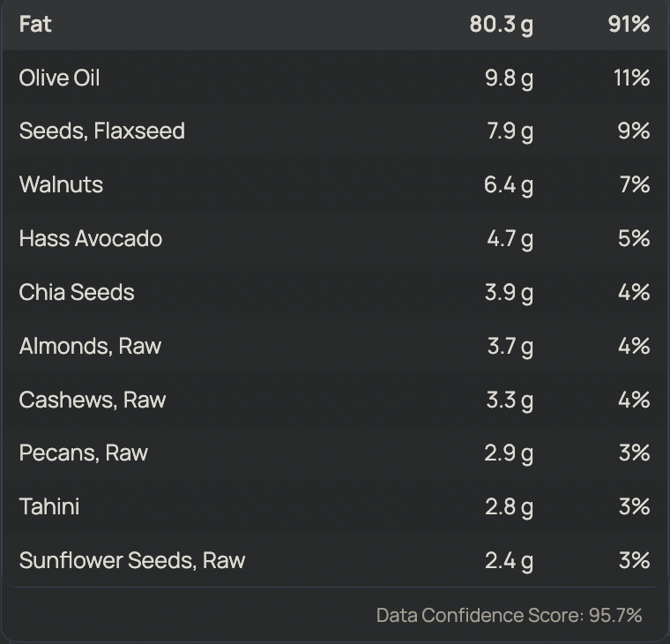The height and width of the screenshot is (644, 670).
Task: Click the 5% value for Hass Avocado
Action: [634, 238]
